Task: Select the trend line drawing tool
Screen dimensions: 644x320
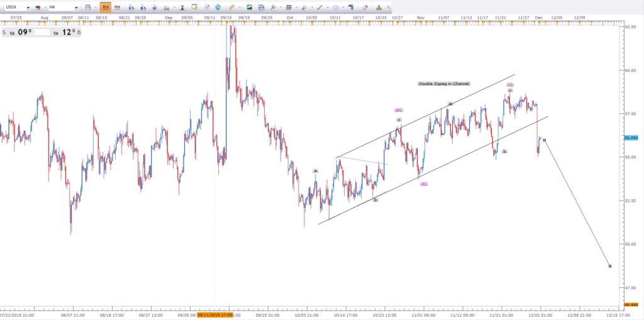Action: pyautogui.click(x=319, y=8)
